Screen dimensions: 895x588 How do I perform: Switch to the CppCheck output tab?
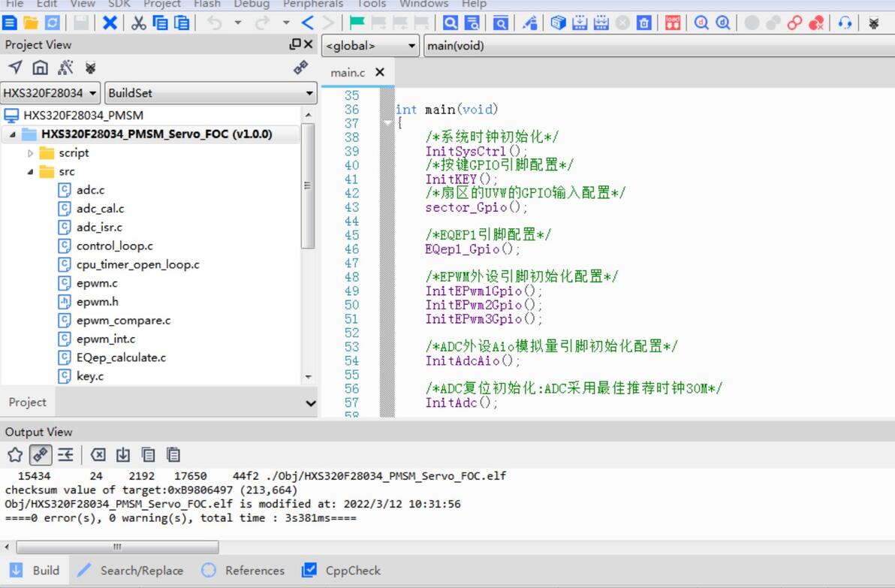(341, 570)
